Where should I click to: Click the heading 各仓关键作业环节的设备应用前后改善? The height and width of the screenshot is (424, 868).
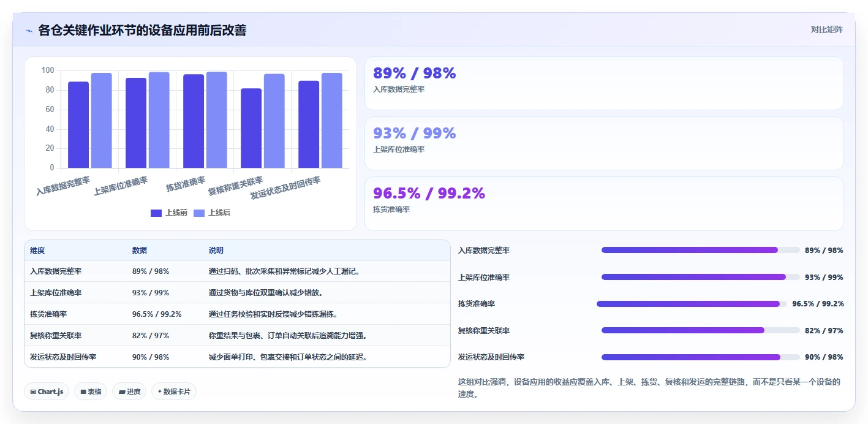tap(142, 31)
